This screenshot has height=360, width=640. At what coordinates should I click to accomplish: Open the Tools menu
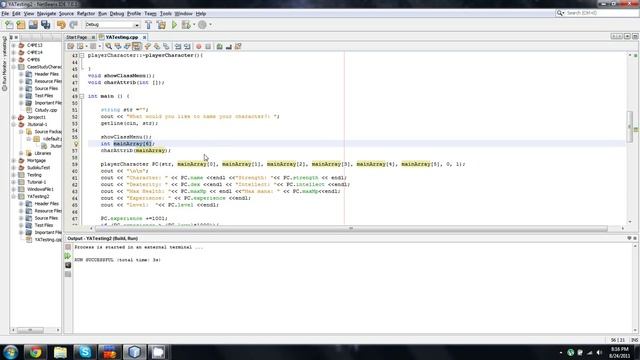point(165,13)
